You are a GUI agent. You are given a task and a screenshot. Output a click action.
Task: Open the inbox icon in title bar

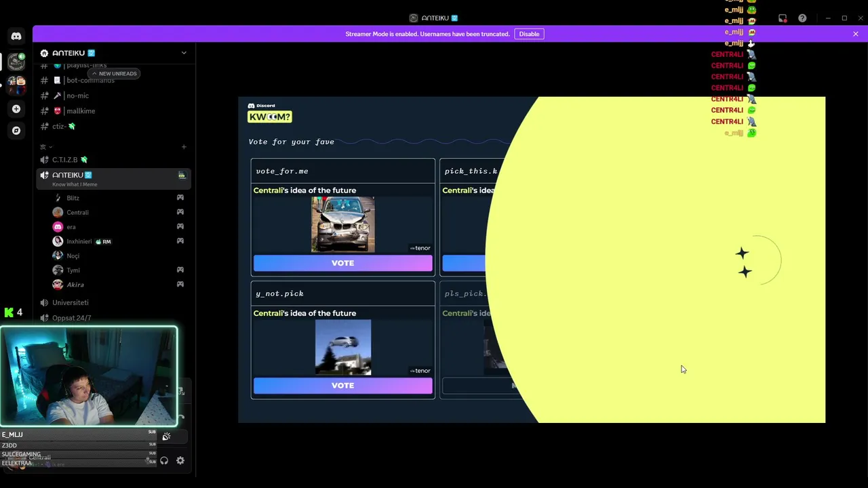(783, 18)
